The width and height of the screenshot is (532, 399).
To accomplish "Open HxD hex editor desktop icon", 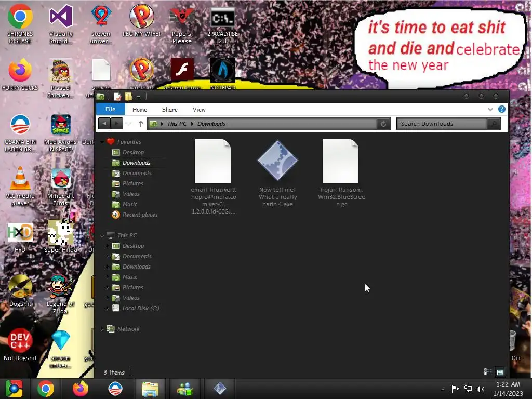I will [x=20, y=237].
